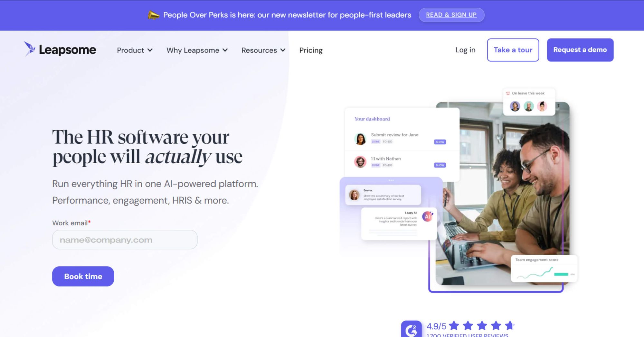
Task: Click the 4.9/5 rating text
Action: (436, 326)
